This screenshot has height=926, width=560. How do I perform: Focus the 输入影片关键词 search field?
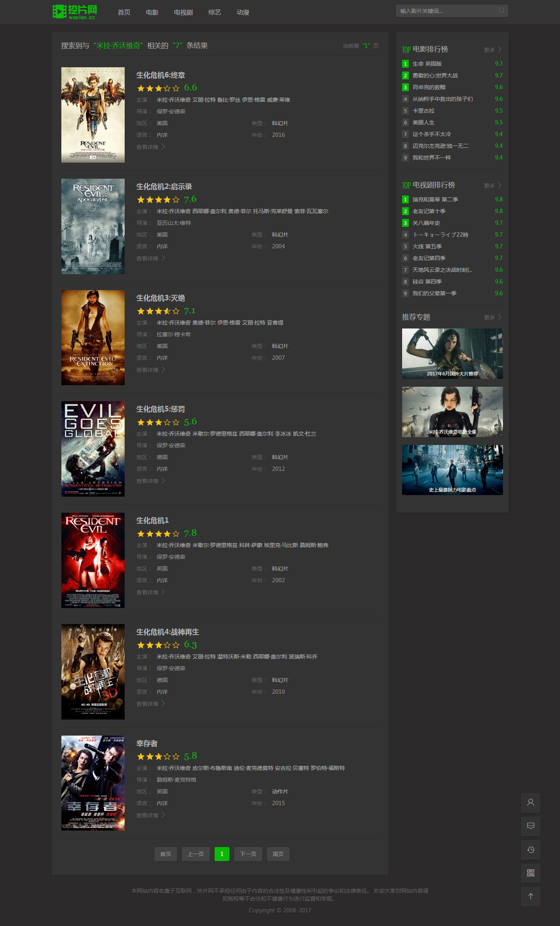click(x=452, y=11)
